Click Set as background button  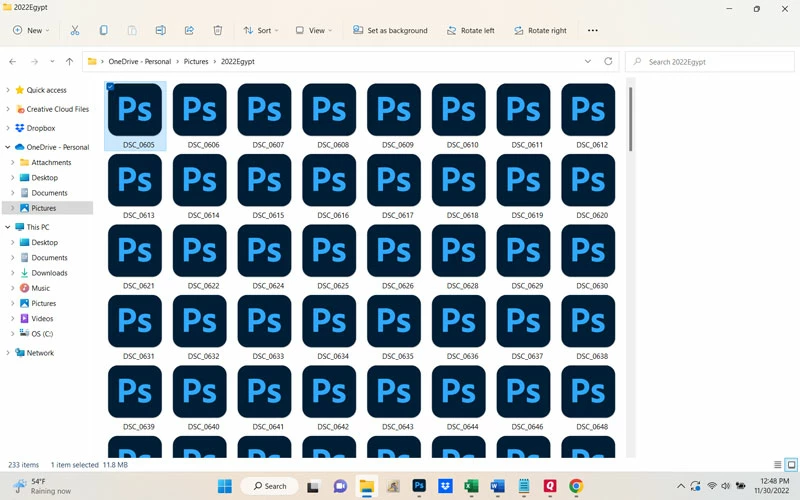click(390, 31)
